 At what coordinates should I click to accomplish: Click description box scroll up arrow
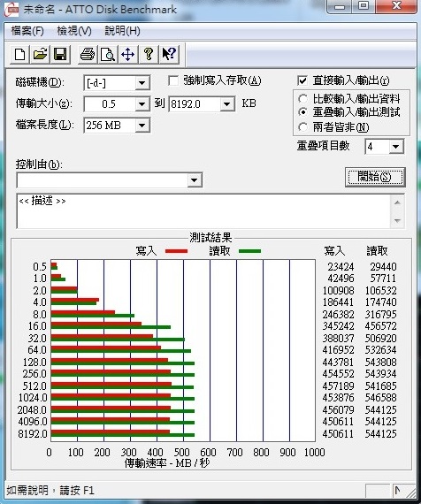397,202
